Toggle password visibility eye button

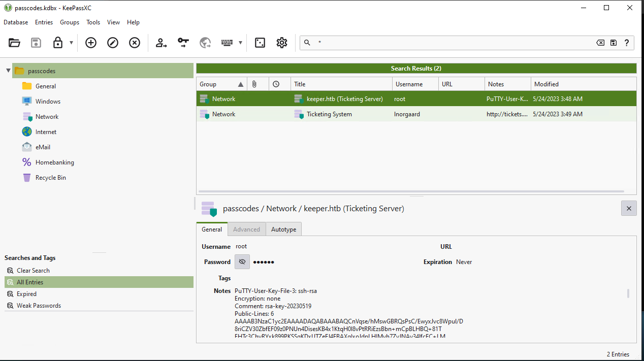242,262
